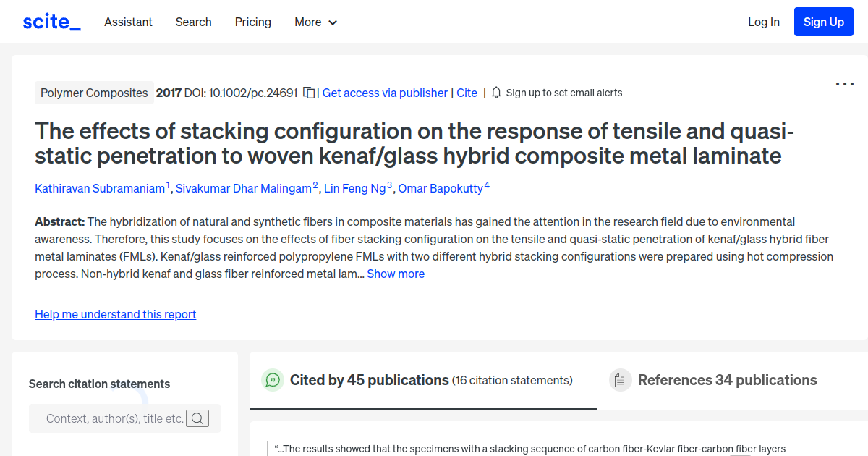Open the three-dot options menu
This screenshot has height=456, width=868.
pos(844,84)
